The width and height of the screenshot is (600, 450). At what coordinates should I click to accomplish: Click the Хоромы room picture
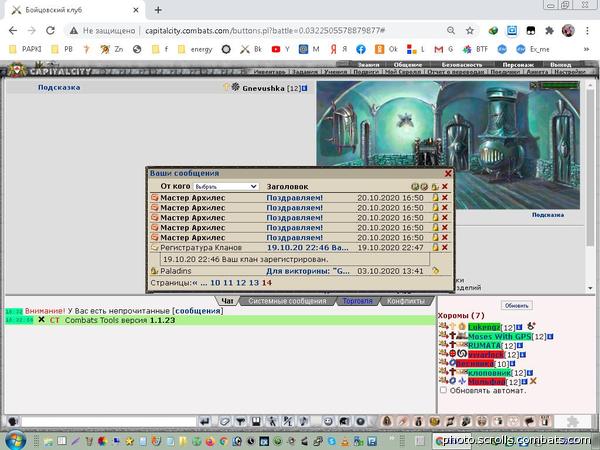(x=448, y=145)
